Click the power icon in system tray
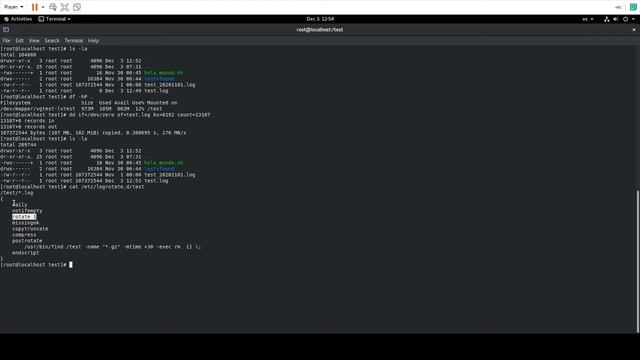Screen dimensions: 640x360 coord(625,19)
